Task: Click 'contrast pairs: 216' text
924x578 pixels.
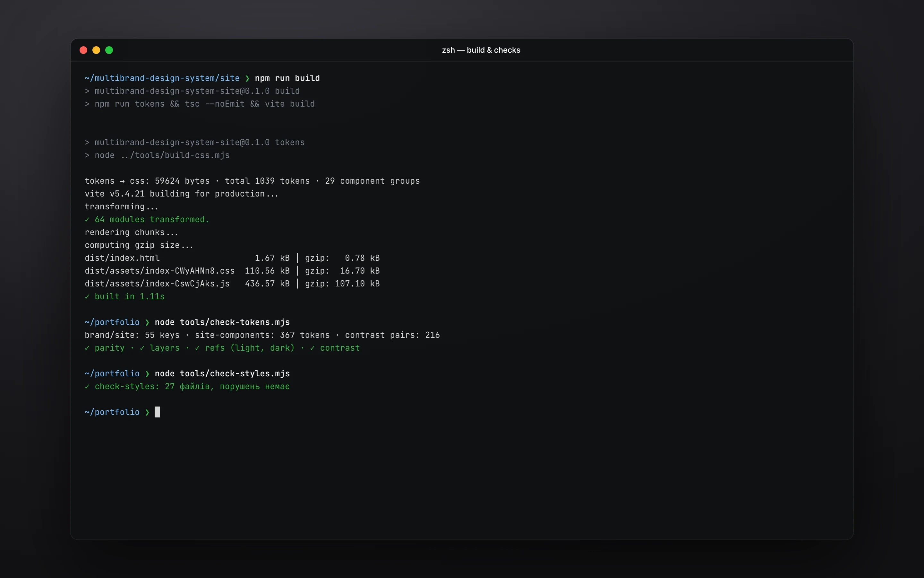Action: pos(392,335)
